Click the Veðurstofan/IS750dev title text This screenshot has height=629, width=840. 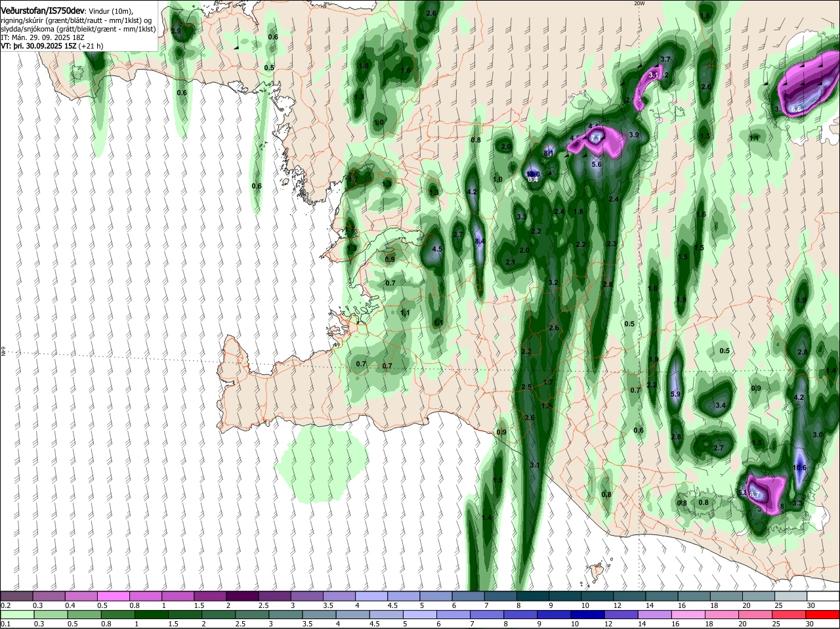pyautogui.click(x=43, y=11)
